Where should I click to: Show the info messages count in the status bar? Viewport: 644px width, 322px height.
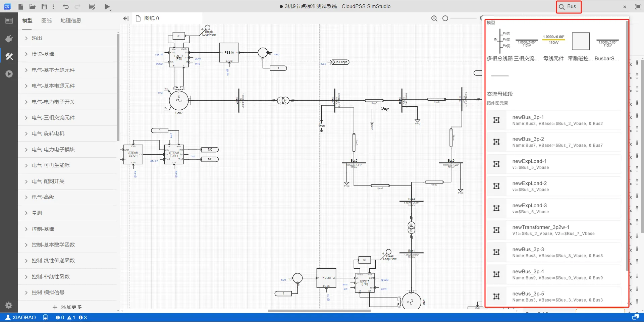coord(83,317)
